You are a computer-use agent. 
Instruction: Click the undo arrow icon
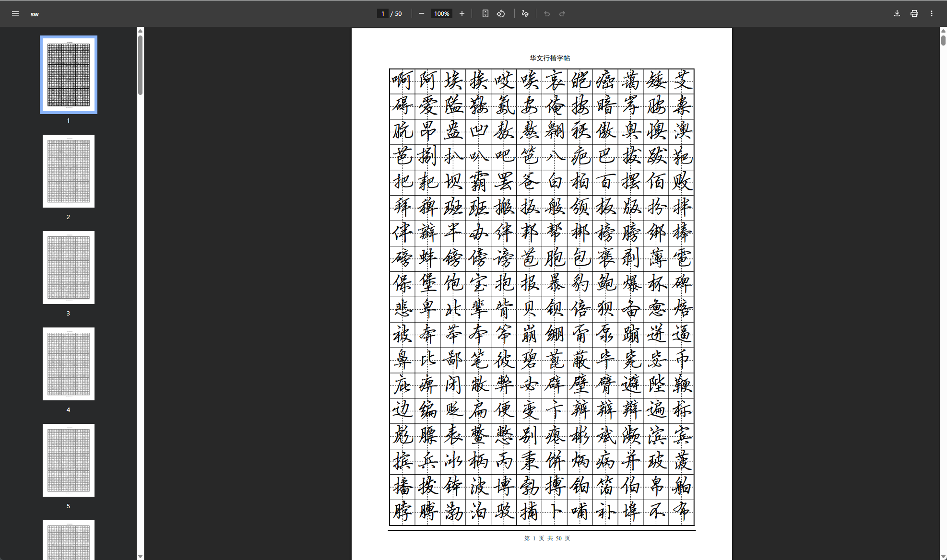547,13
